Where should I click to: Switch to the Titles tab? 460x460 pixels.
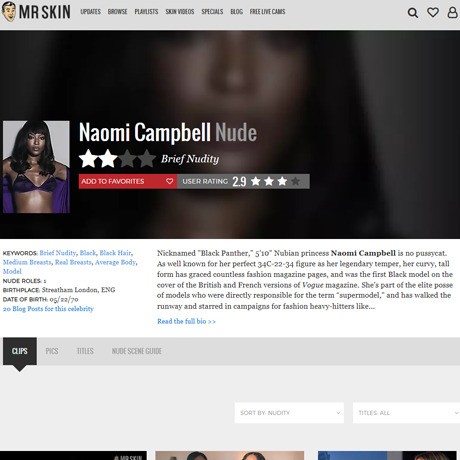pos(85,351)
